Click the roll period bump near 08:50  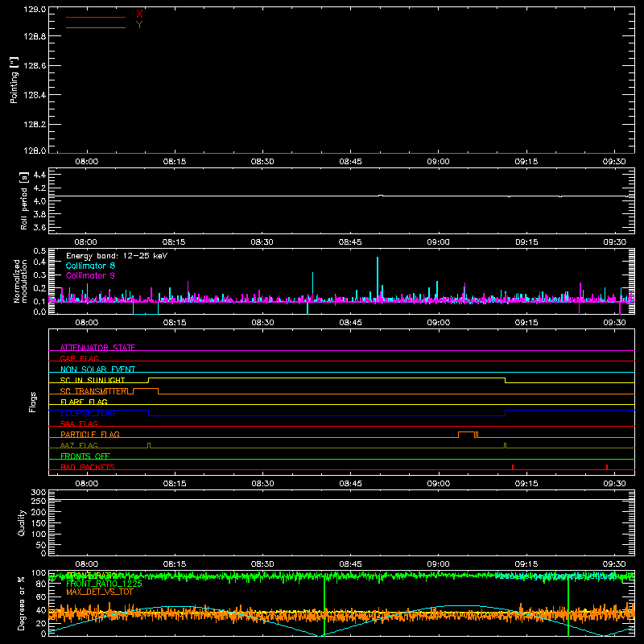point(381,196)
